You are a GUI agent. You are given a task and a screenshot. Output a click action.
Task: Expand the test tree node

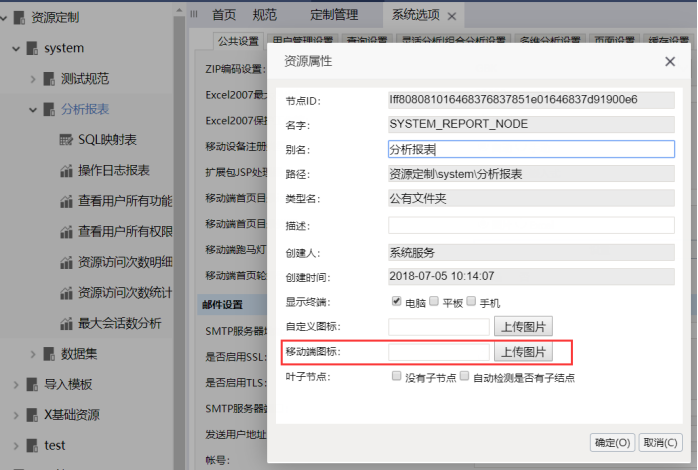pyautogui.click(x=16, y=446)
